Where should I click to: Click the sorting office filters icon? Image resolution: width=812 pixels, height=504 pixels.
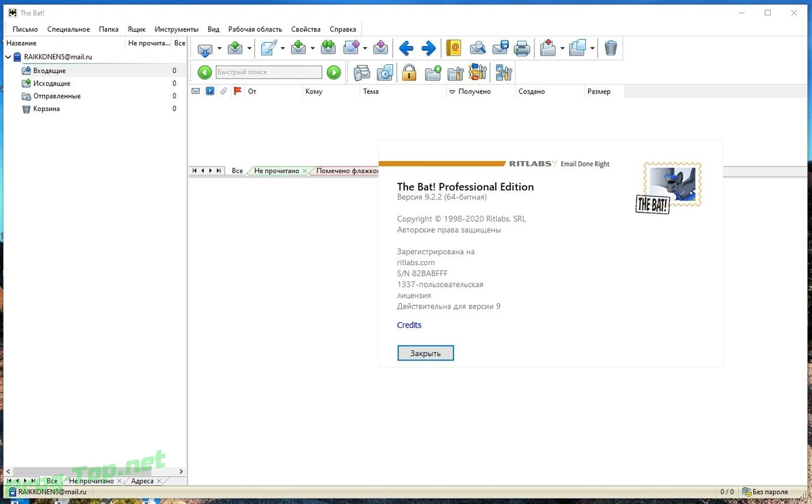coord(478,72)
